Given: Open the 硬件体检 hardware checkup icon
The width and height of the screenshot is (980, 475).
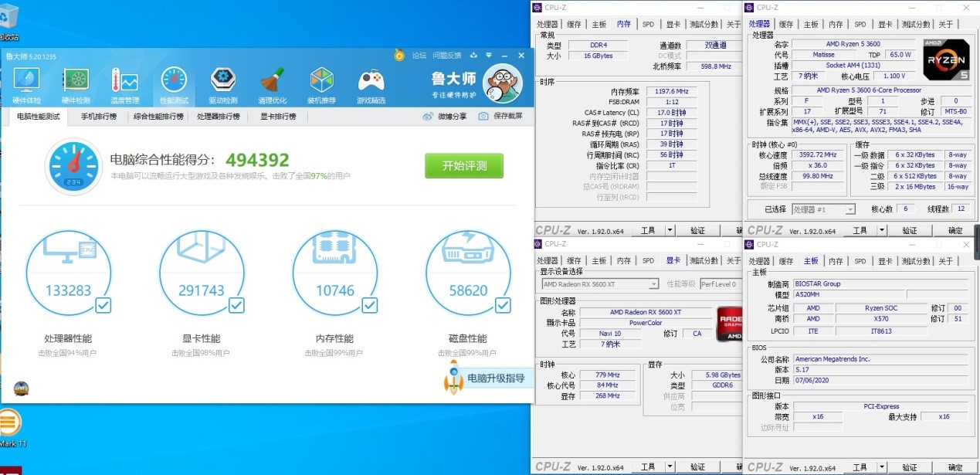Looking at the screenshot, I should (x=27, y=80).
